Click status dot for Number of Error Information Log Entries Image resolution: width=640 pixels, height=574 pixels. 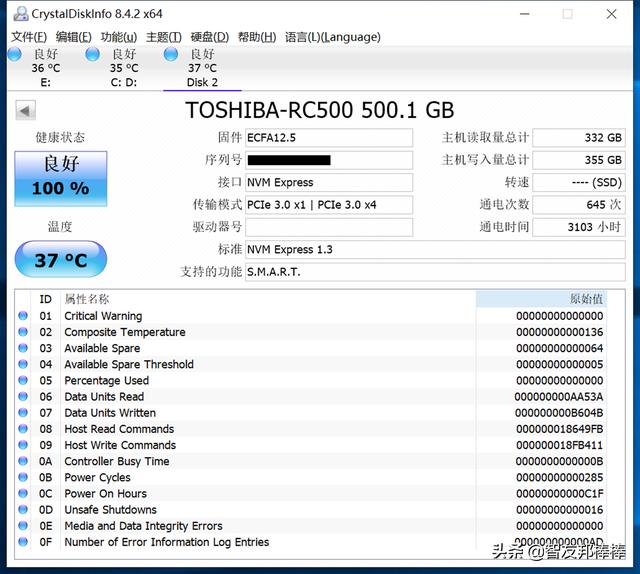click(23, 542)
